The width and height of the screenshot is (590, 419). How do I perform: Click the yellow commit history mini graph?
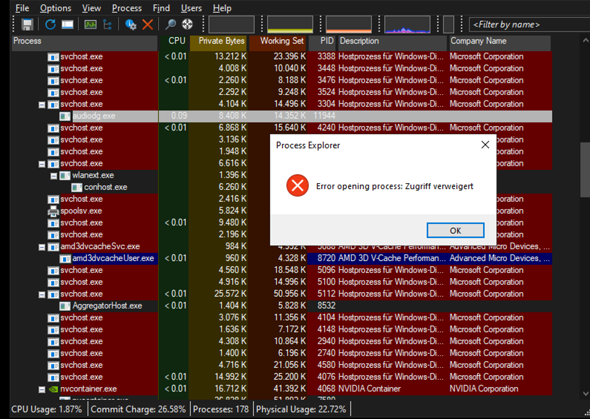[x=290, y=24]
